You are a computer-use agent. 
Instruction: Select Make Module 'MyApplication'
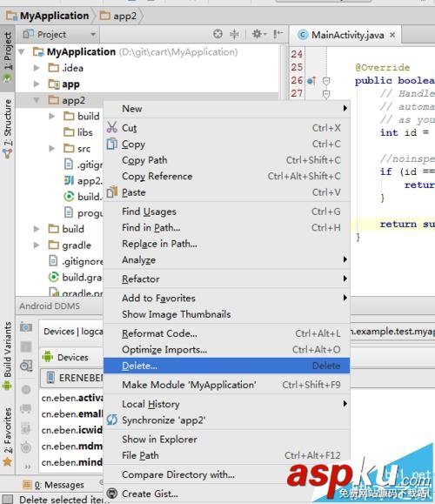(x=226, y=385)
